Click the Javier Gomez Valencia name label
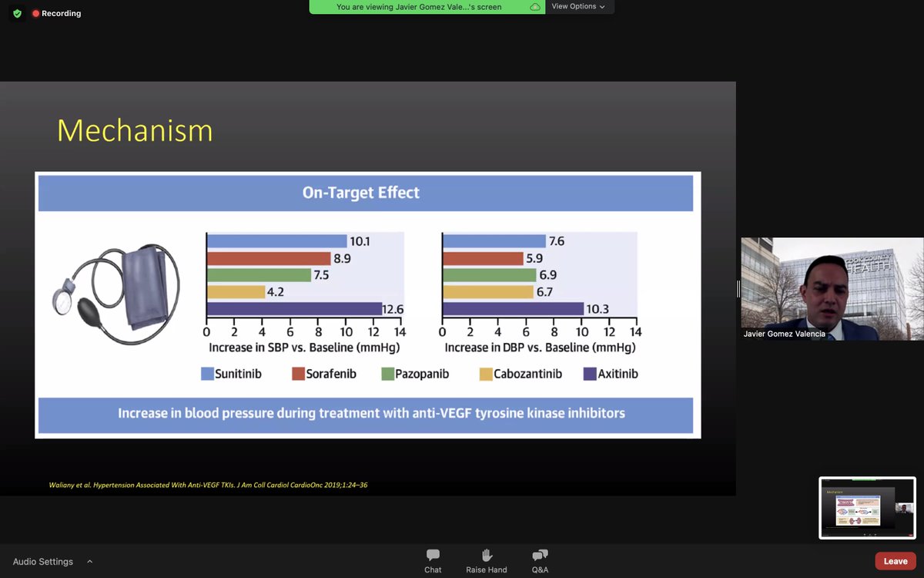This screenshot has width=924, height=578. click(x=785, y=334)
